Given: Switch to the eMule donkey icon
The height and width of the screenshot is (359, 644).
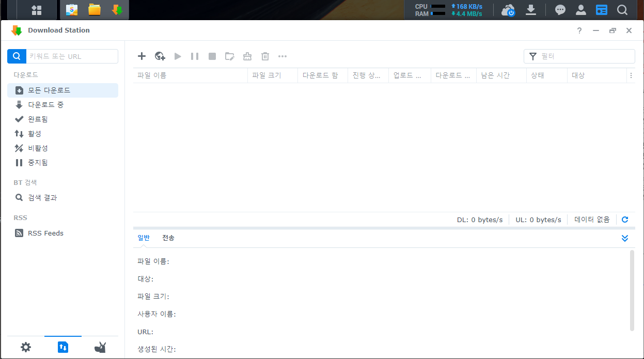Looking at the screenshot, I should coord(100,347).
